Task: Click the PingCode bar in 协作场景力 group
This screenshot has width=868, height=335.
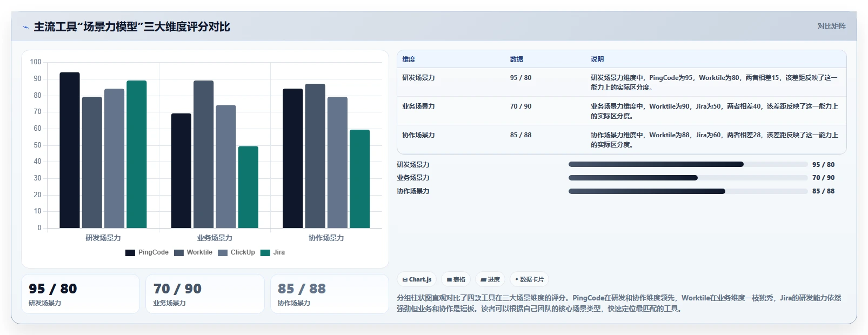Action: pos(293,158)
